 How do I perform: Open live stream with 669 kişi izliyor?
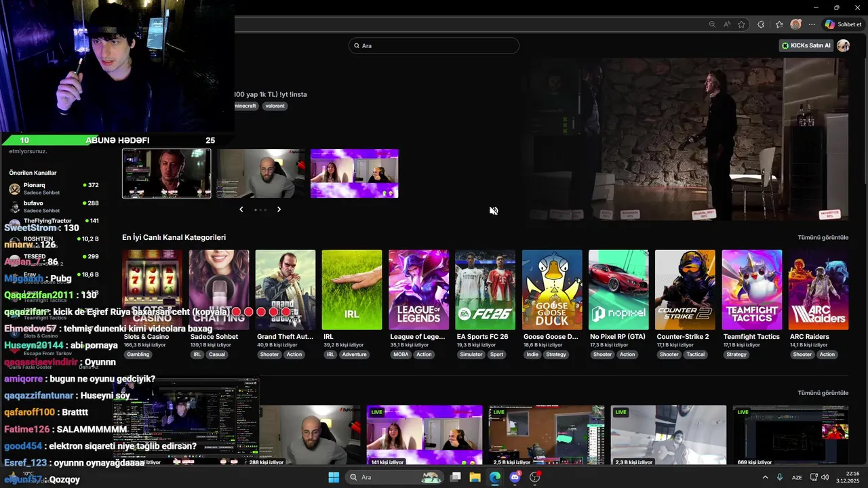[x=791, y=436]
